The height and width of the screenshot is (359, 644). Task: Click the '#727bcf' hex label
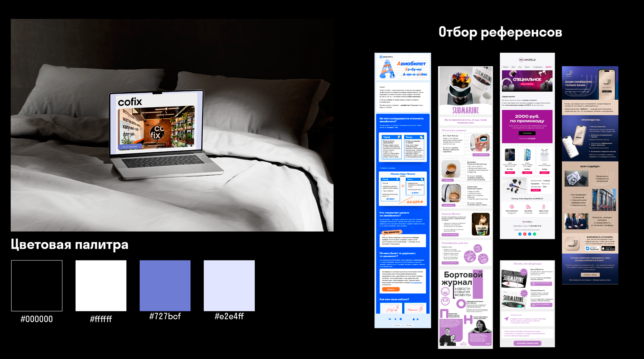[x=165, y=316]
